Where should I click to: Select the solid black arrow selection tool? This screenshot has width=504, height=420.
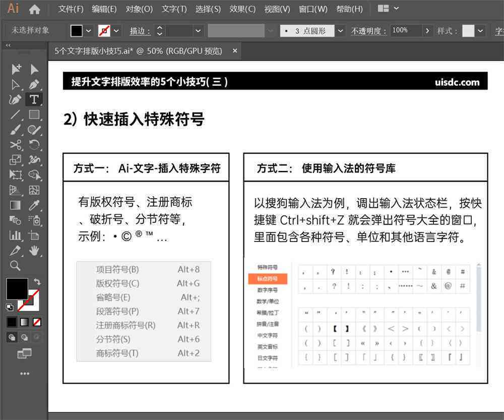[34, 69]
